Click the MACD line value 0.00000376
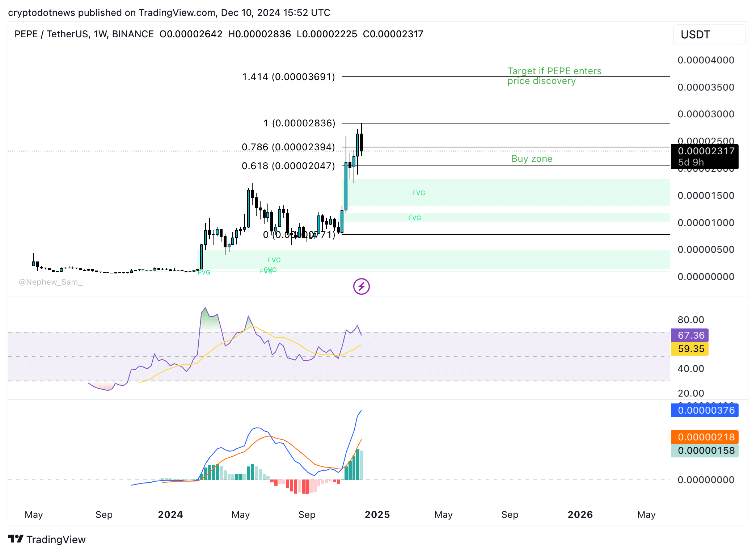The height and width of the screenshot is (553, 756). (x=705, y=410)
